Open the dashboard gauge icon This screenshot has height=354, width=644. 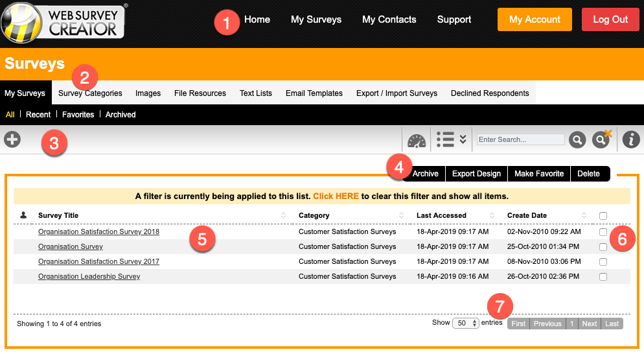[x=417, y=140]
